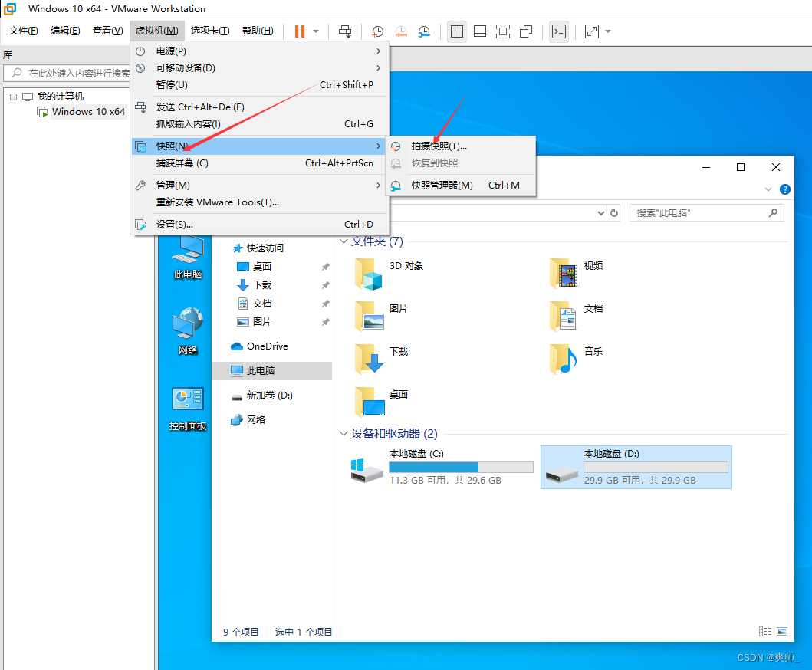The image size is (812, 670).
Task: Click the library search input field
Action: (67, 73)
